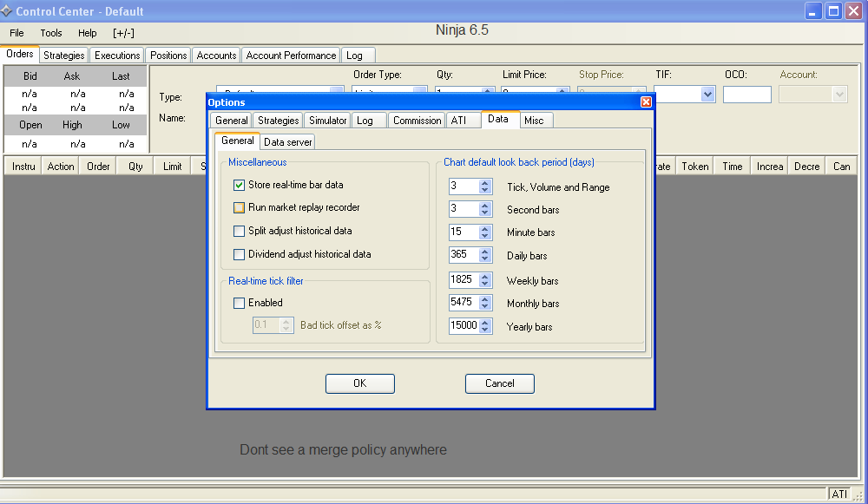The height and width of the screenshot is (504, 868).
Task: Open the Misc options tab
Action: (x=536, y=120)
